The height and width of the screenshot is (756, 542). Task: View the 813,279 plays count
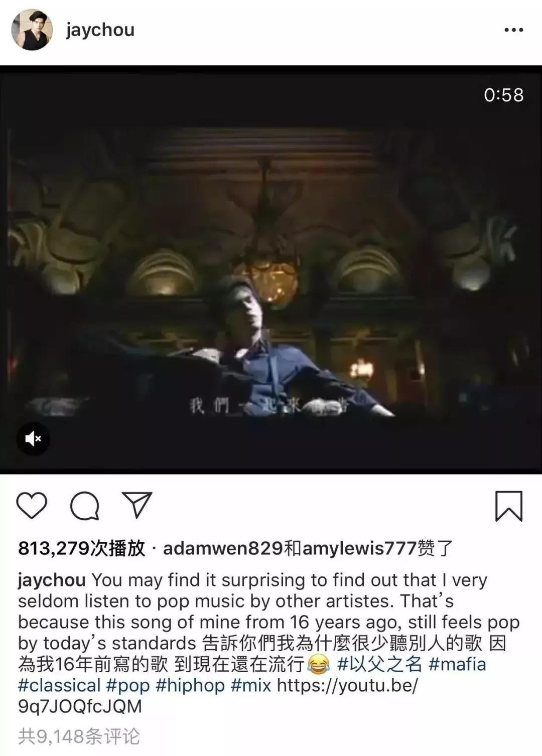(81, 548)
